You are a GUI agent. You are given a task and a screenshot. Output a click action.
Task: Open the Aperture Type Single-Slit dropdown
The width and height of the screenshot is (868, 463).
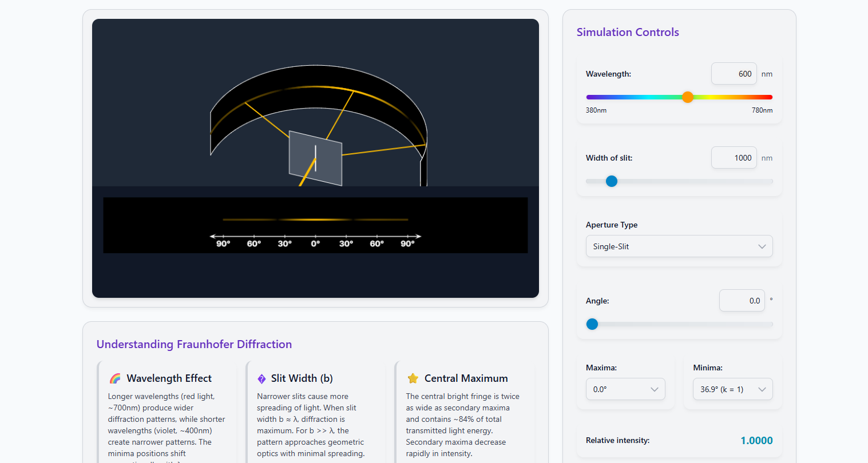[679, 246]
